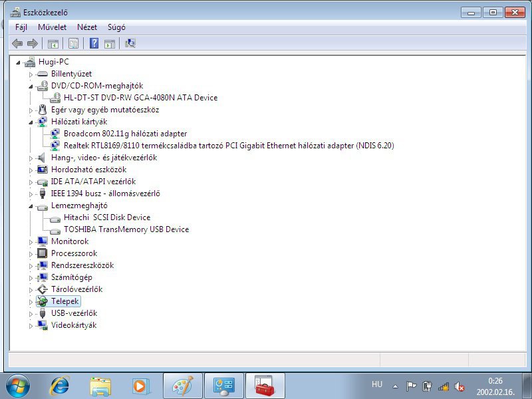The height and width of the screenshot is (399, 532).
Task: Collapse the Hugi-PC root node
Action: tap(18, 63)
